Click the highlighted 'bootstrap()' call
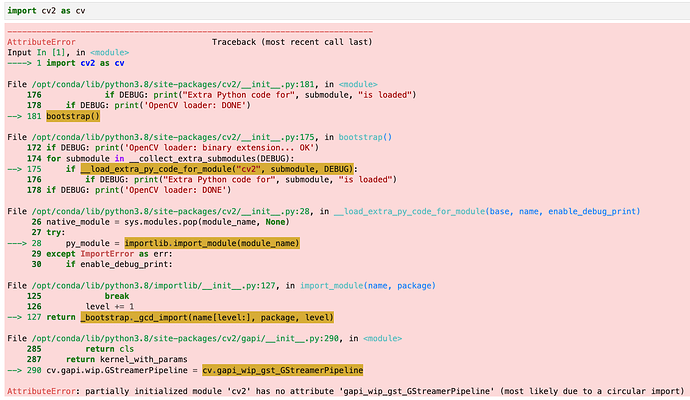Image resolution: width=690 pixels, height=400 pixels. point(74,115)
